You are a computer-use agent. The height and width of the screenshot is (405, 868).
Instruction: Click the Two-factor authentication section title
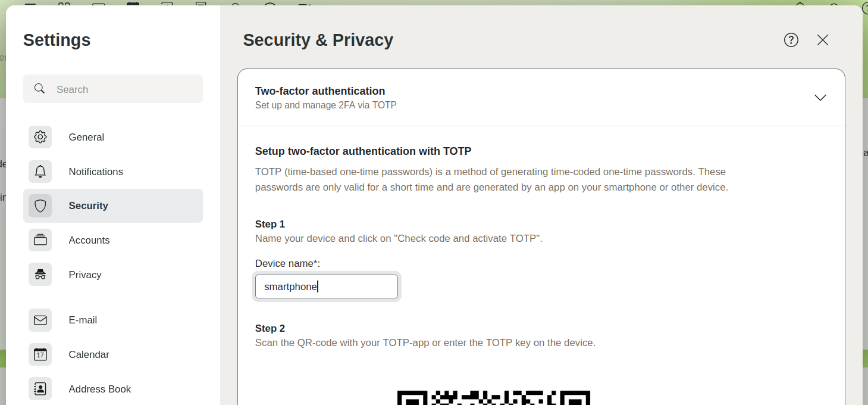pyautogui.click(x=320, y=91)
